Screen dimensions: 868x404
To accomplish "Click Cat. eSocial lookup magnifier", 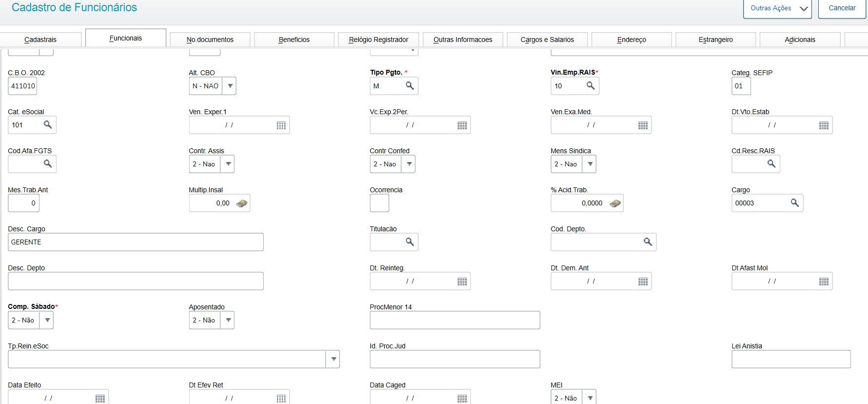I will pos(48,125).
